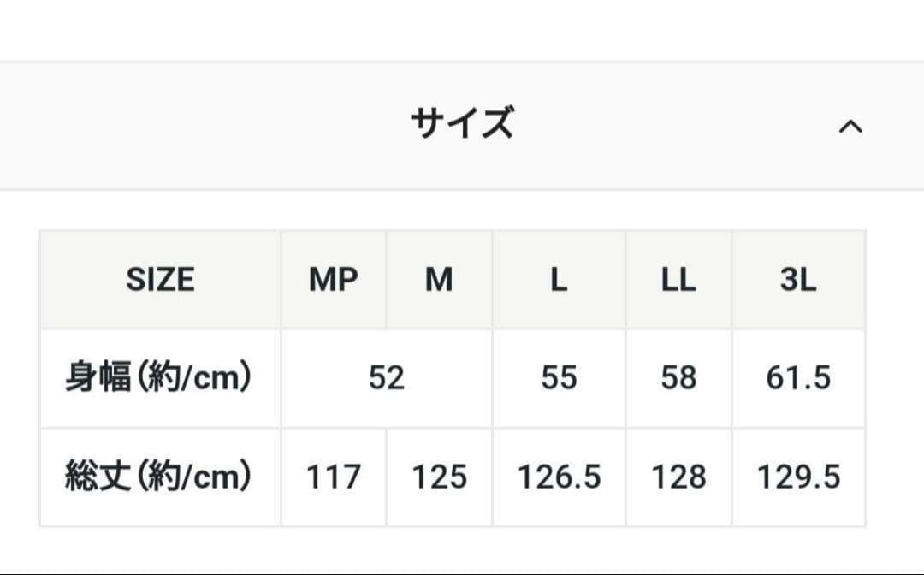
Task: Click the total length value 126.5
Action: 559,477
